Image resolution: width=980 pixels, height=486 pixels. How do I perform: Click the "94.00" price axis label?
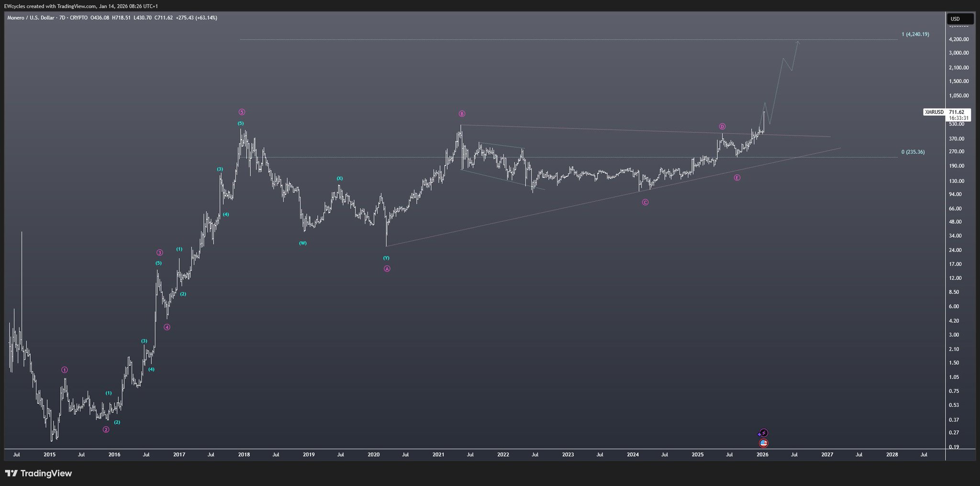(956, 194)
